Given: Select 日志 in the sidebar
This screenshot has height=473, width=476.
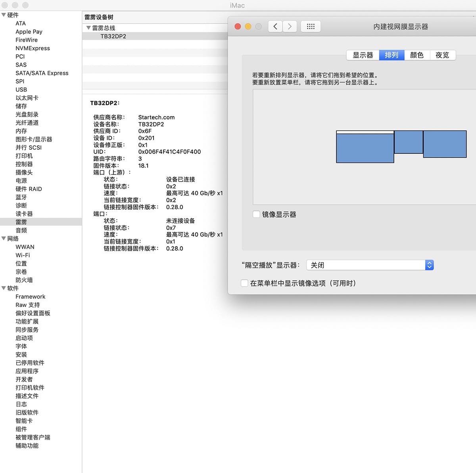Looking at the screenshot, I should click(21, 404).
